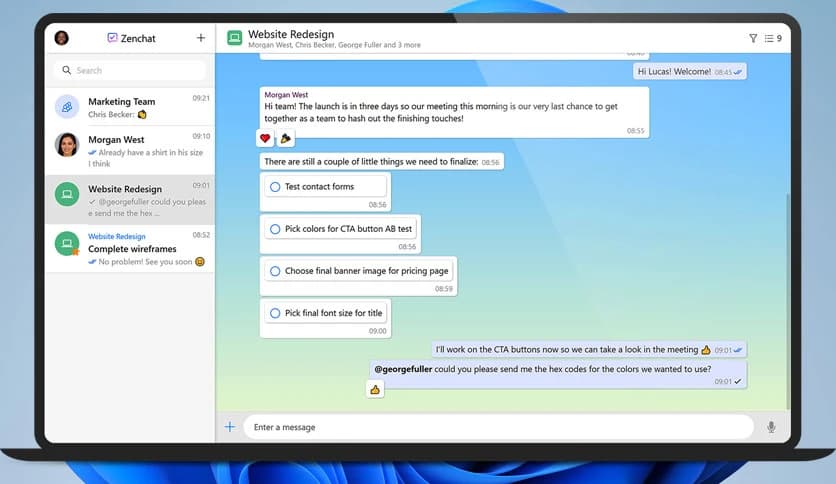Click the 'Hi team! The launch is' message
The width and height of the screenshot is (836, 484).
click(x=454, y=112)
